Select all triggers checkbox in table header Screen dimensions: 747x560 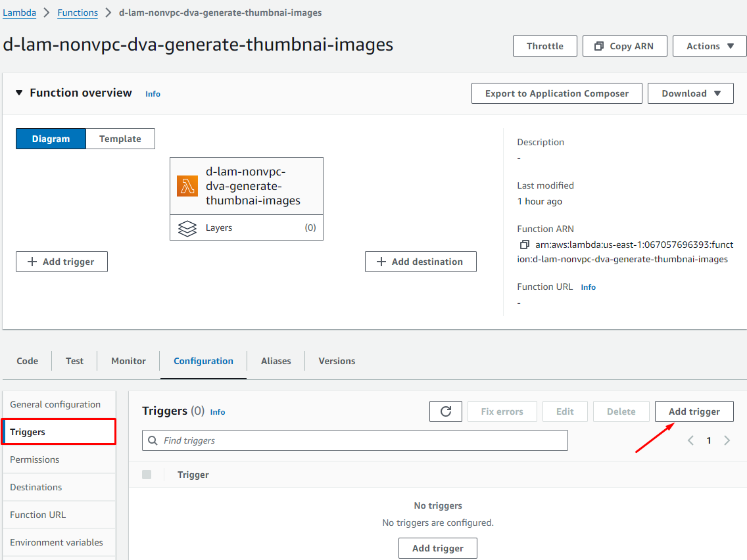(147, 475)
